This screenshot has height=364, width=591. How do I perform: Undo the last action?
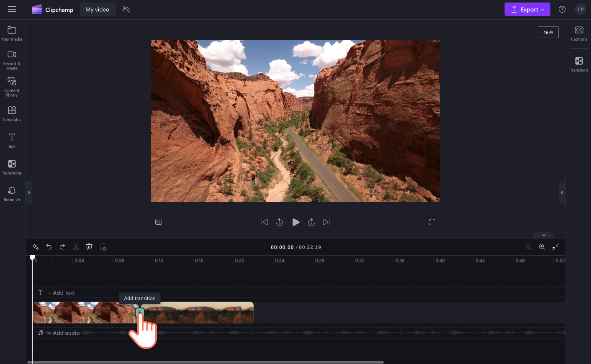pyautogui.click(x=49, y=247)
